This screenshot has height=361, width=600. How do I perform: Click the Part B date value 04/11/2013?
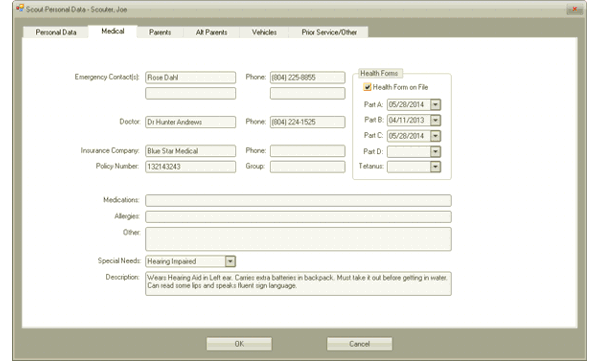406,120
